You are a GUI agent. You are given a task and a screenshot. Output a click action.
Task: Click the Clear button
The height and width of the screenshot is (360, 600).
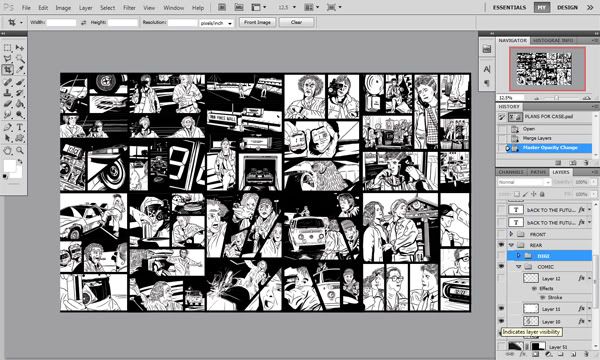(x=296, y=23)
